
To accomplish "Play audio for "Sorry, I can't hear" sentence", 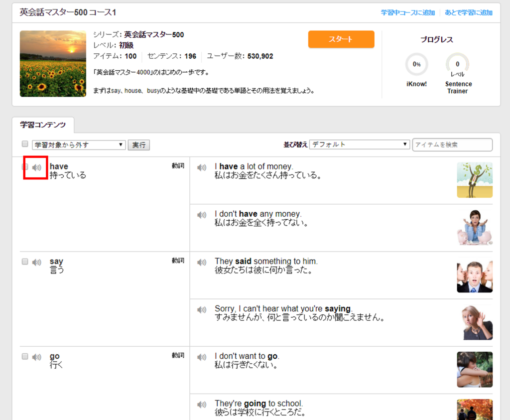I will click(202, 310).
